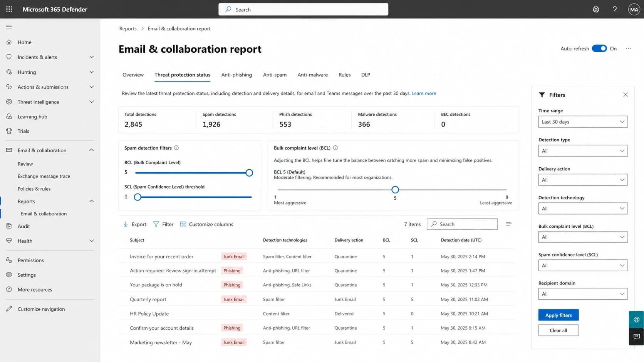Click the Home icon in sidebar
This screenshot has height=362, width=644.
point(9,42)
